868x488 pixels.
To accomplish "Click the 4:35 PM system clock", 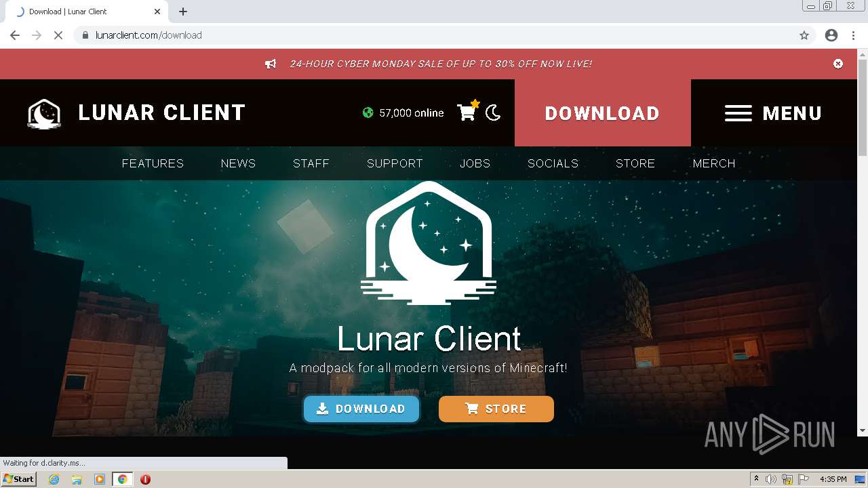I will tap(833, 479).
